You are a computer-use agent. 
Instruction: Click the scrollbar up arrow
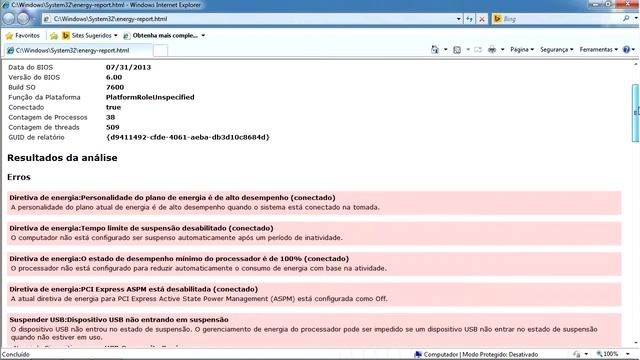[x=636, y=64]
